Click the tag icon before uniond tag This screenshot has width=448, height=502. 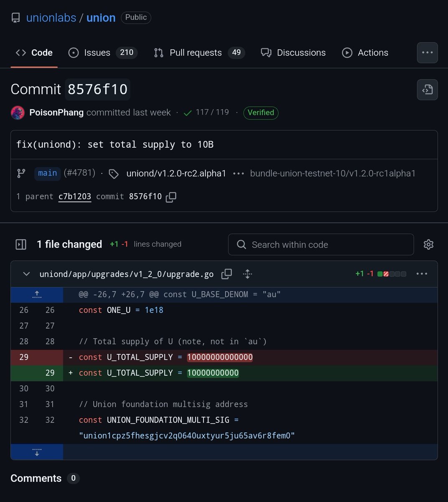(113, 174)
